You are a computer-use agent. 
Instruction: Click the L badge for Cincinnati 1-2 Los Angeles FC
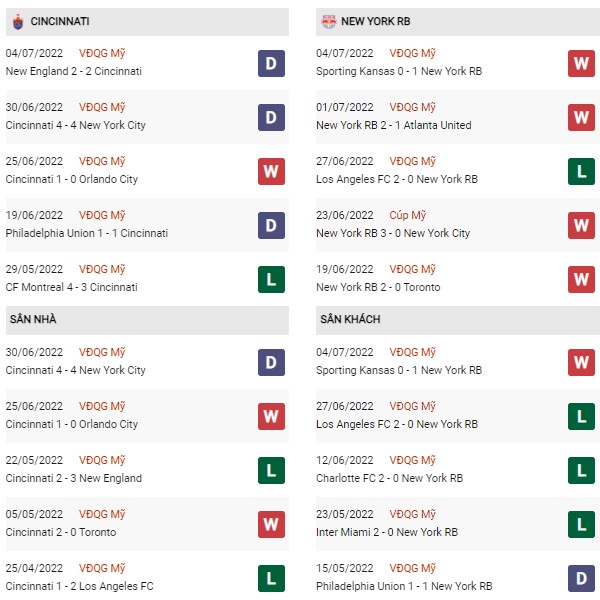271,578
